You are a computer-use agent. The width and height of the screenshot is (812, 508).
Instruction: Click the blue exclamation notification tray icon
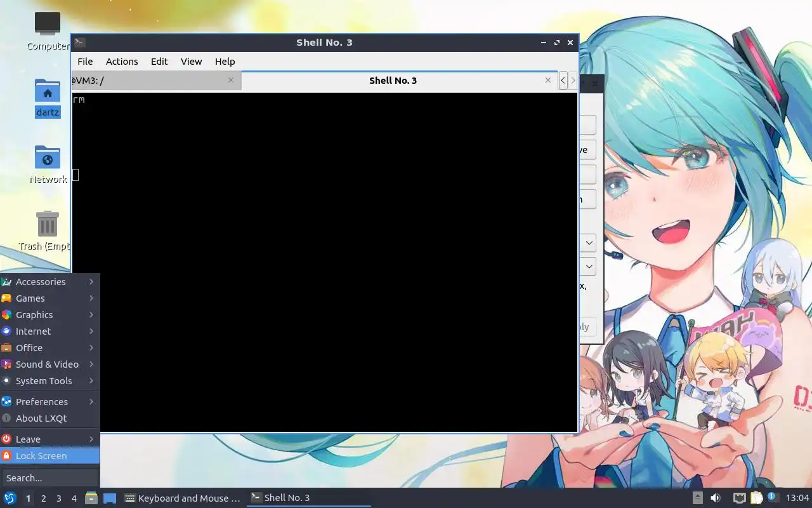[x=773, y=497]
